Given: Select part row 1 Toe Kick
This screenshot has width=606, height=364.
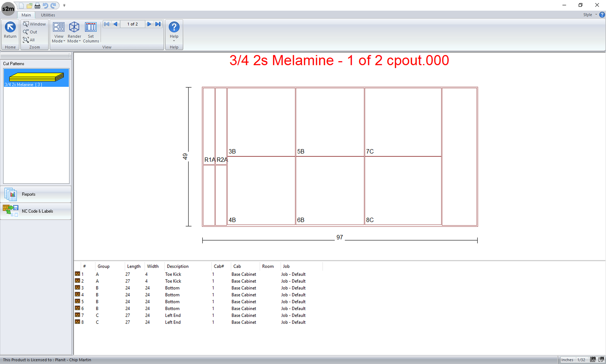Looking at the screenshot, I should tap(198, 274).
